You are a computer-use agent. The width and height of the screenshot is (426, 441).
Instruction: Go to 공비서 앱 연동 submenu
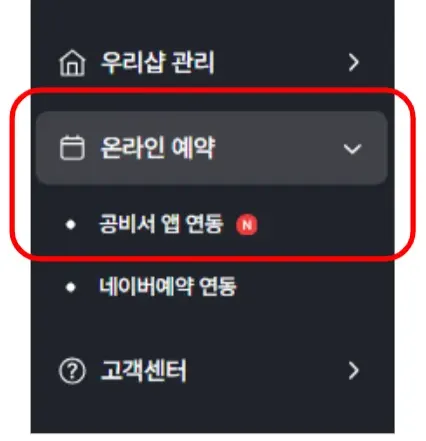pos(161,224)
